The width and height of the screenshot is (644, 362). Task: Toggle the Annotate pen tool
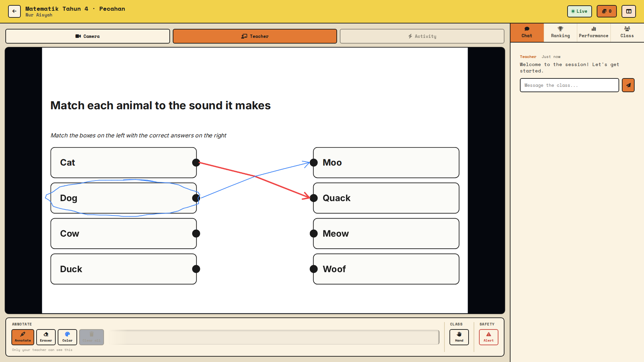pyautogui.click(x=23, y=337)
